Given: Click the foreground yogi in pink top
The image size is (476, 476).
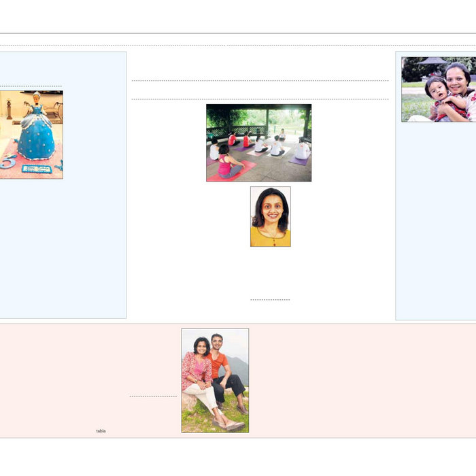Looking at the screenshot, I should click(x=226, y=163).
